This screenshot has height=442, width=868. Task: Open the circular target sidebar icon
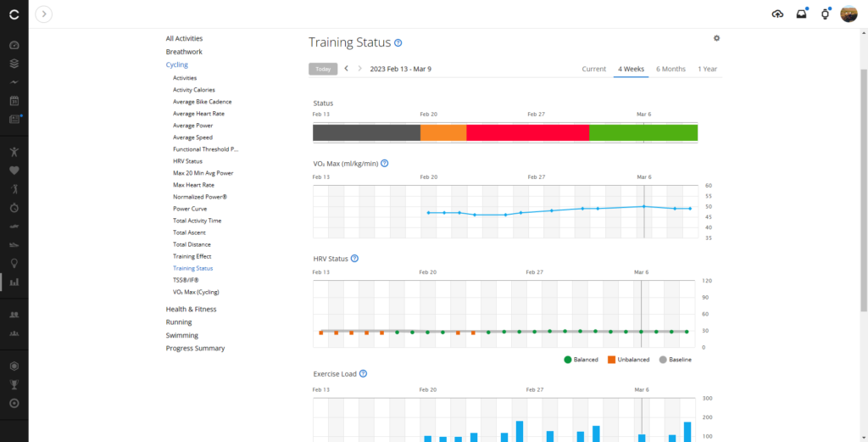[x=14, y=403]
